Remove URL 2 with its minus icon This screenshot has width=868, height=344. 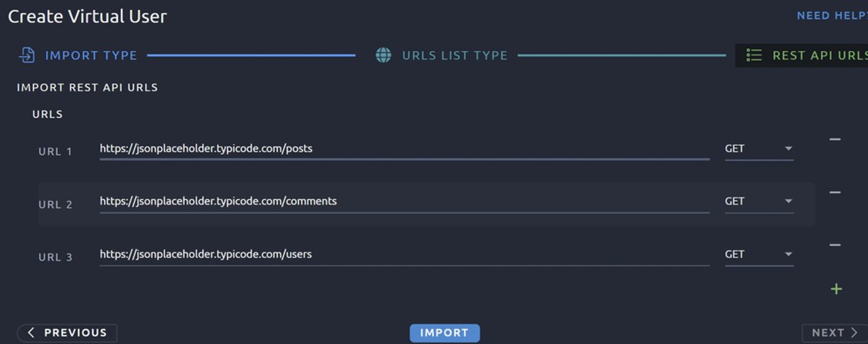pos(835,193)
